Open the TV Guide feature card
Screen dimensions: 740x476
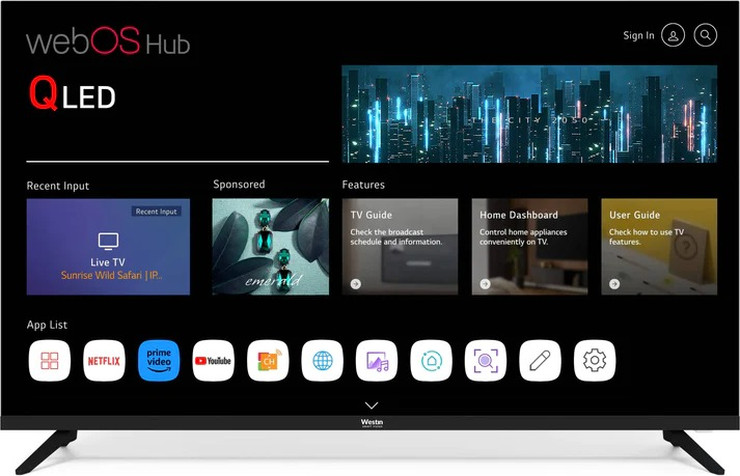coord(400,247)
